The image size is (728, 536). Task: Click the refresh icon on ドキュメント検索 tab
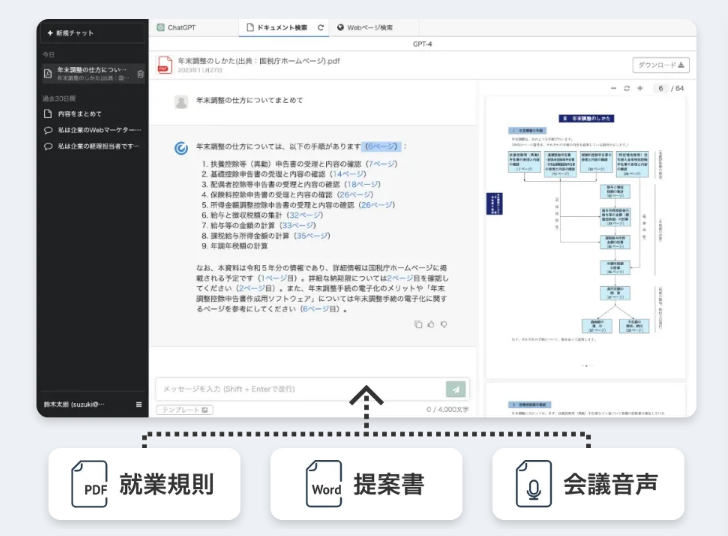[x=320, y=27]
